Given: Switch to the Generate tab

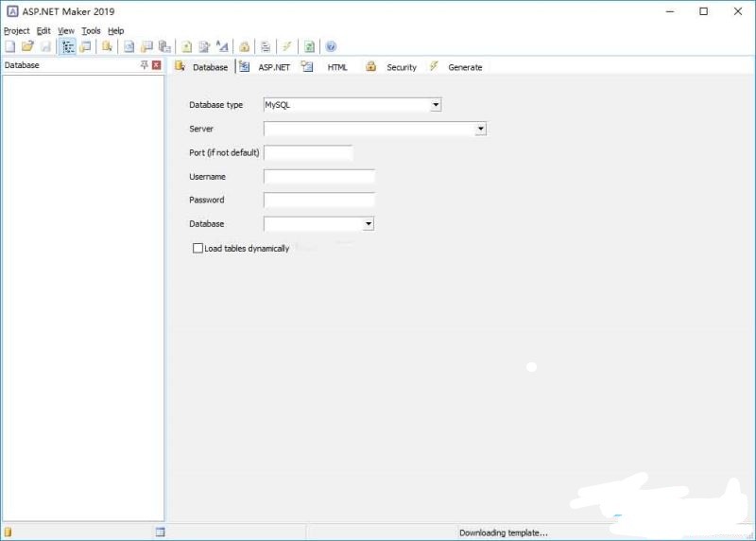Looking at the screenshot, I should [455, 66].
